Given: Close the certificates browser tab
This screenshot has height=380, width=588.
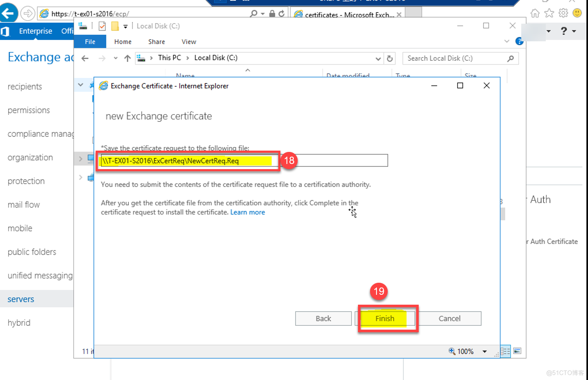Looking at the screenshot, I should click(399, 15).
